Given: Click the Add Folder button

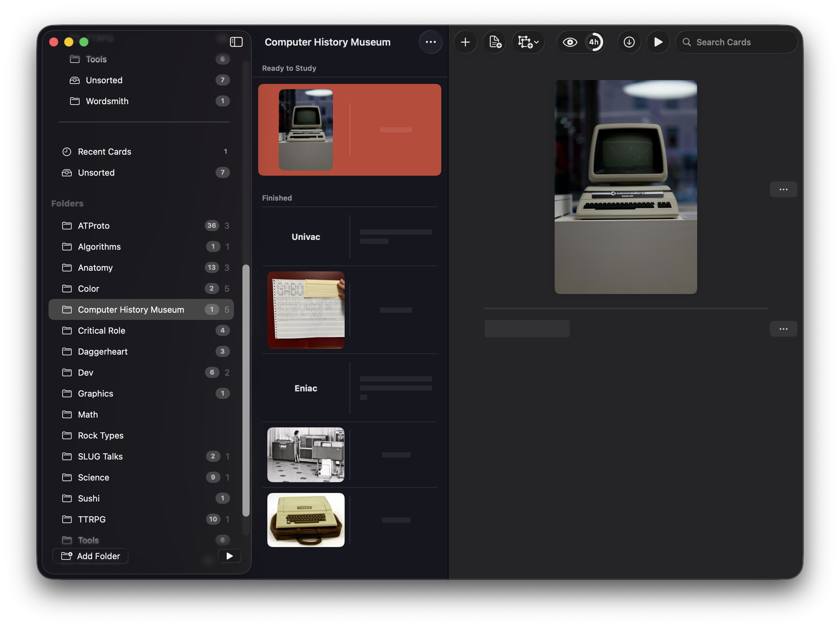Looking at the screenshot, I should pos(90,556).
